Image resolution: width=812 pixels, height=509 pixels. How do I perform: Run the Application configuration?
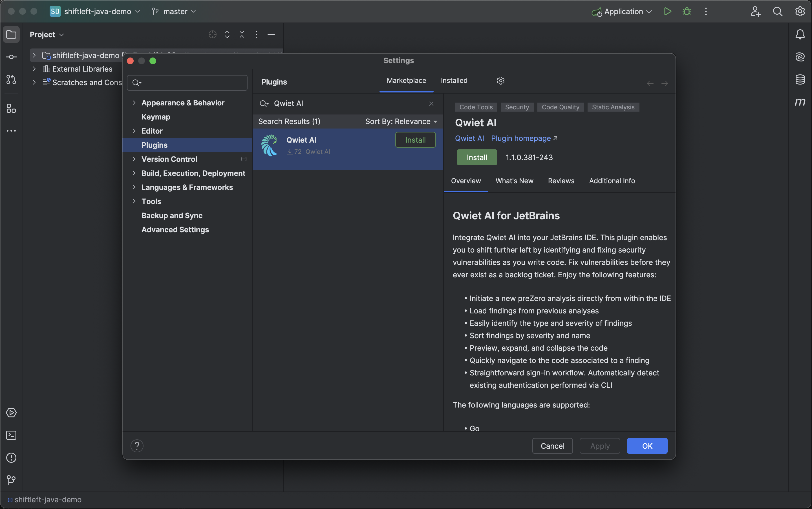click(668, 12)
